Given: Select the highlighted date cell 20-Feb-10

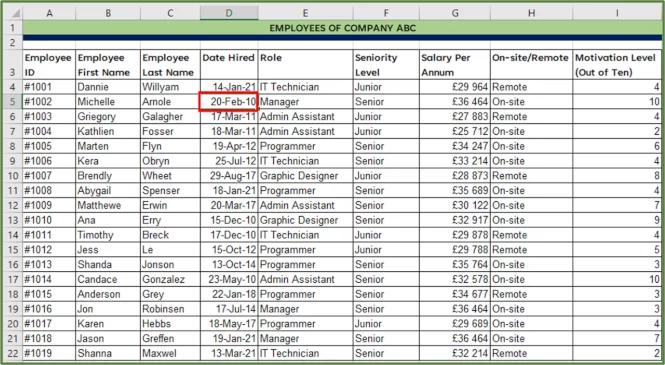Looking at the screenshot, I should coord(229,102).
